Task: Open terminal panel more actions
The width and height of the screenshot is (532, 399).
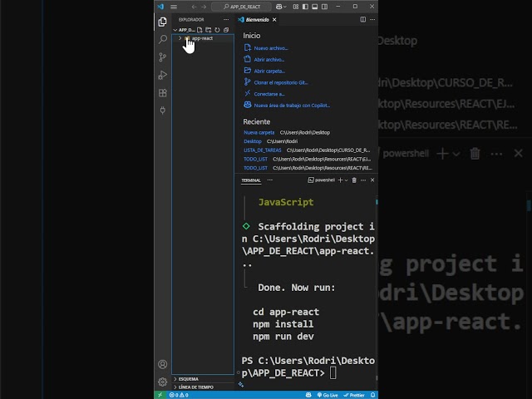Action: tap(363, 180)
